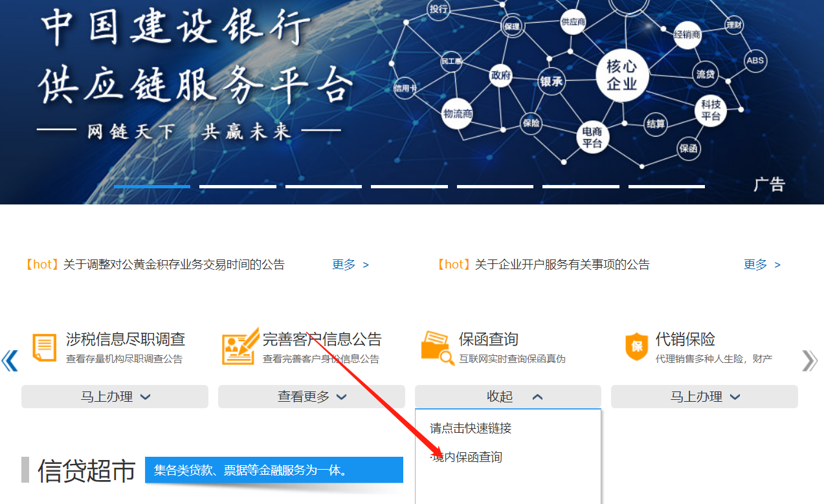Image resolution: width=824 pixels, height=504 pixels.
Task: Click 请点击快速链接 in the dropdown
Action: click(x=471, y=428)
